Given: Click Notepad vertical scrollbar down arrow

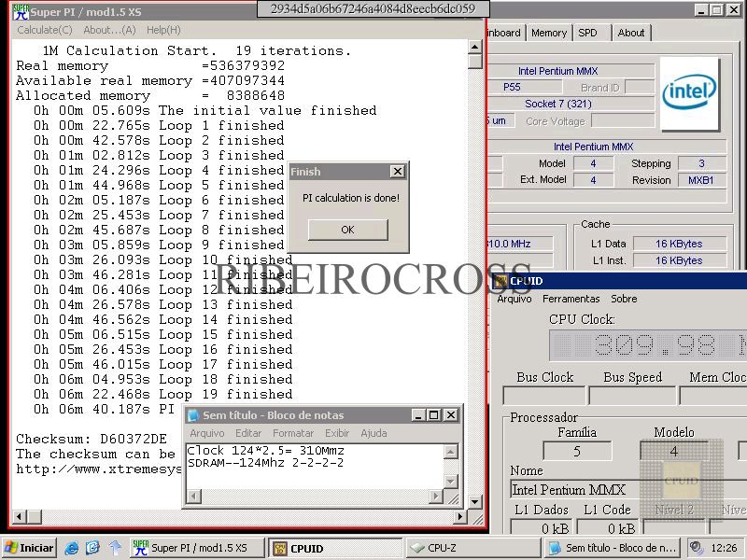Looking at the screenshot, I should 451,482.
